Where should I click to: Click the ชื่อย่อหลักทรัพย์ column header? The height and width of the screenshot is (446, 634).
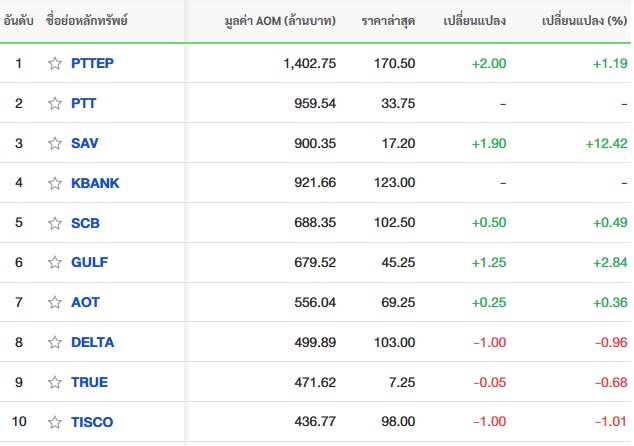coord(87,20)
